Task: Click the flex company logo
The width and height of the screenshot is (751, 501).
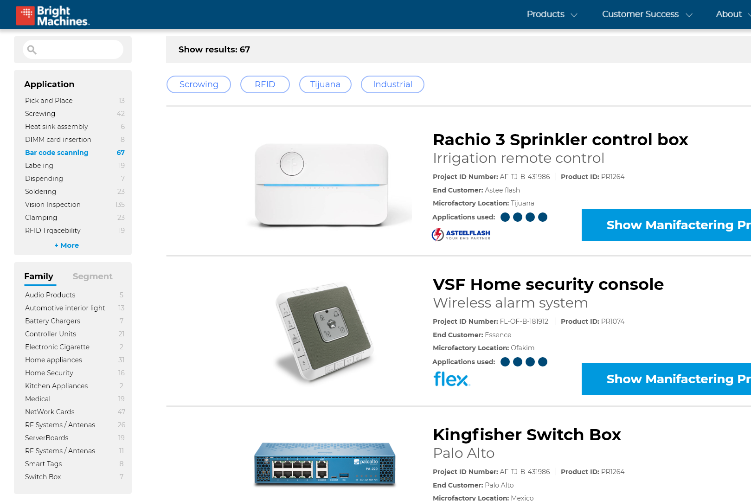Action: pos(451,379)
